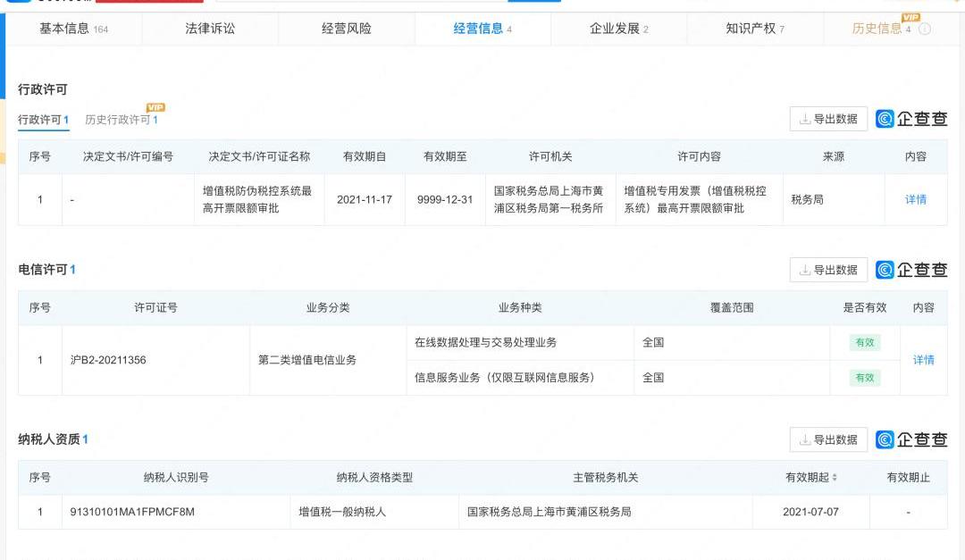Export data for 行政许可 table
965x560 pixels.
[x=828, y=119]
